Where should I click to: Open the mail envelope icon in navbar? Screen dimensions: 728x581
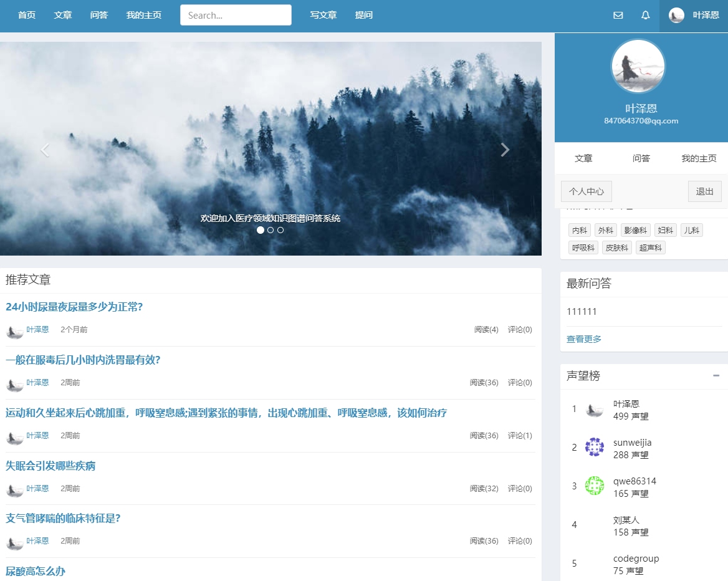618,16
